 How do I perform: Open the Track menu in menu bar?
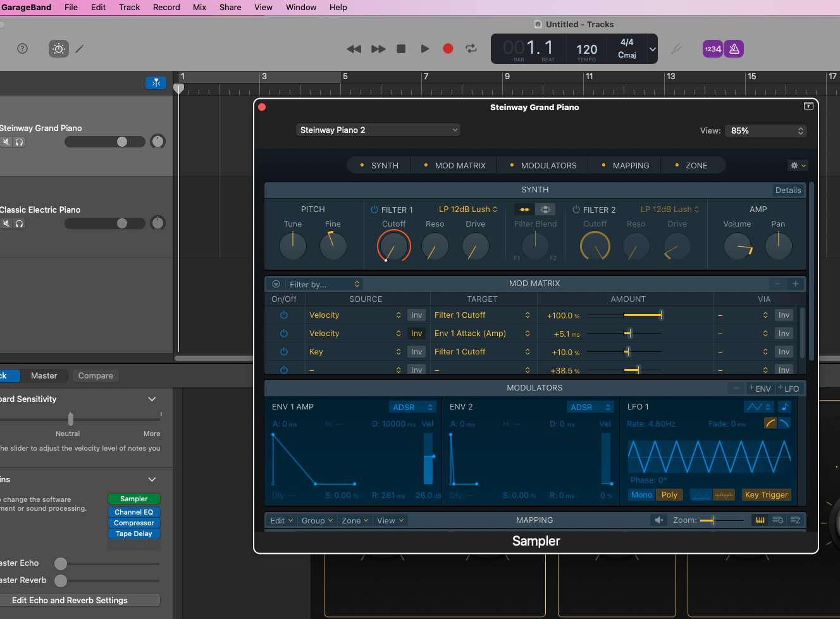pyautogui.click(x=129, y=7)
